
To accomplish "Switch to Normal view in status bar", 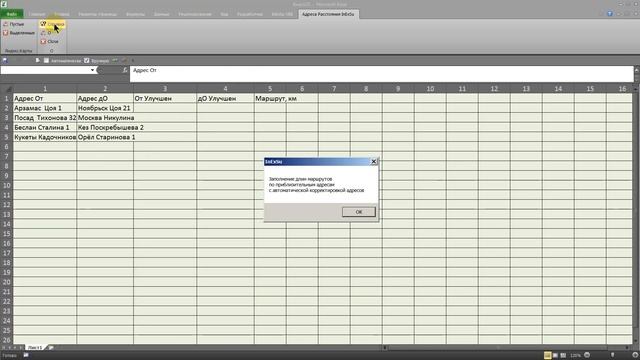I will click(x=547, y=356).
